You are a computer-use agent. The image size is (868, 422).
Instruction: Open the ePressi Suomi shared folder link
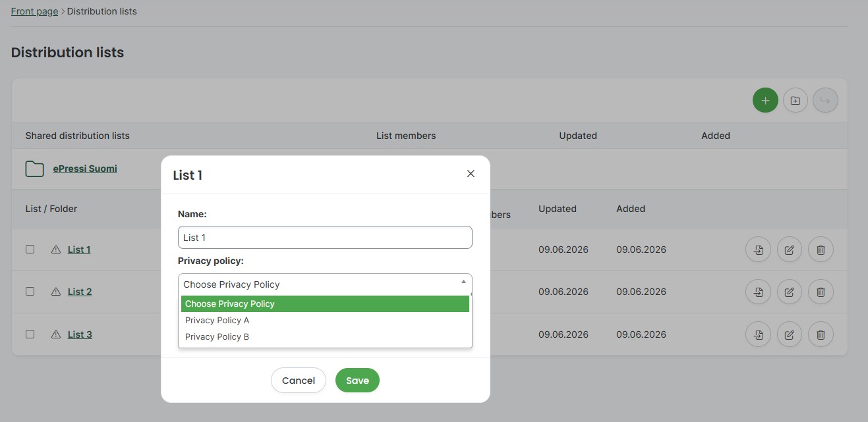(85, 169)
